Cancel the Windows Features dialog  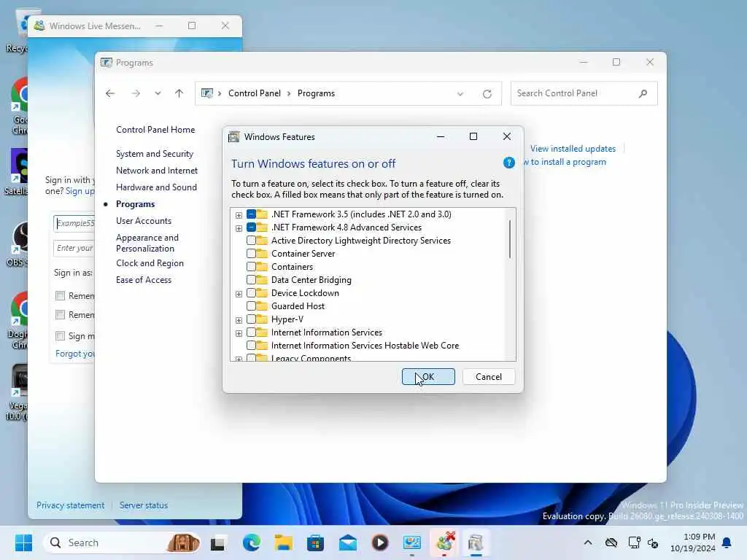point(489,377)
